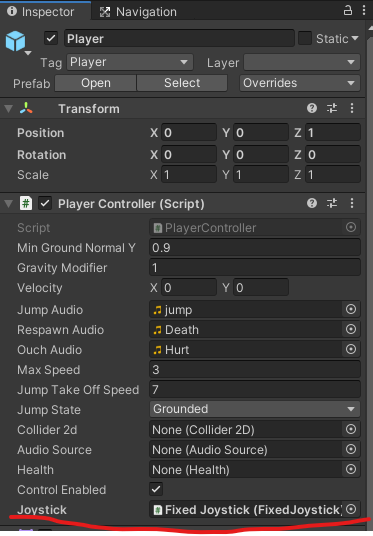Open the Tag dropdown showing Player

point(130,62)
